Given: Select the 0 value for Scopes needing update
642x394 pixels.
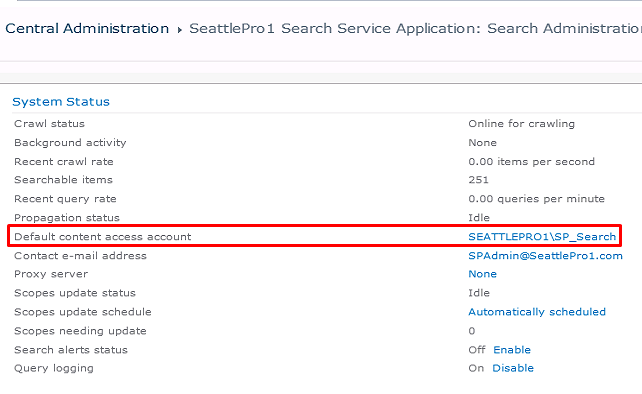Looking at the screenshot, I should click(x=472, y=331).
